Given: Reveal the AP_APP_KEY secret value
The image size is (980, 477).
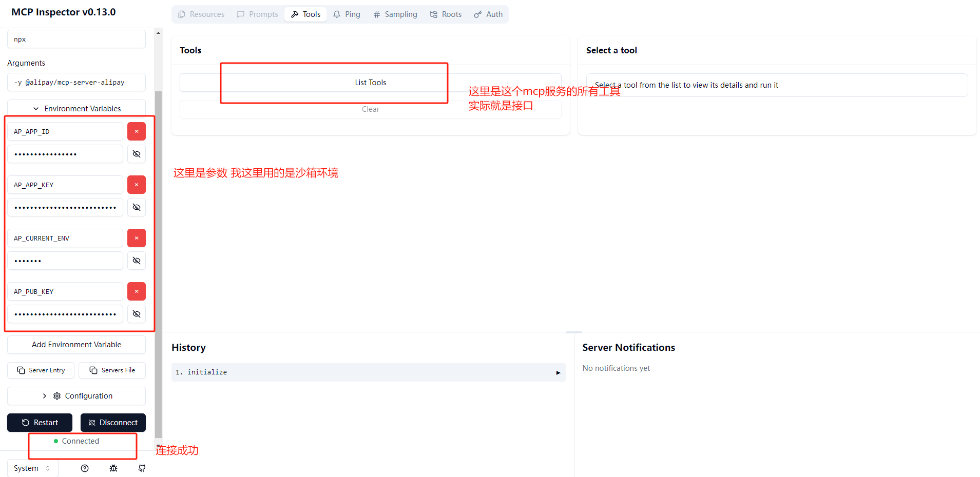Looking at the screenshot, I should (136, 207).
